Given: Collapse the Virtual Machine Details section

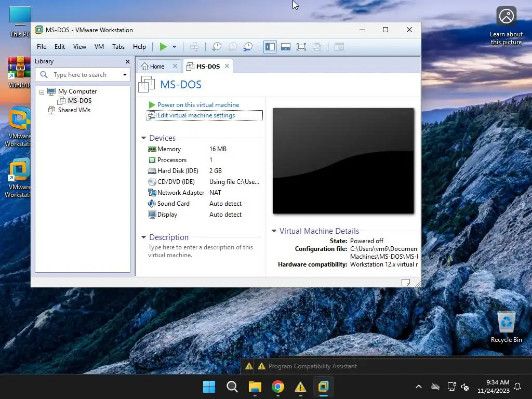Looking at the screenshot, I should pos(274,231).
